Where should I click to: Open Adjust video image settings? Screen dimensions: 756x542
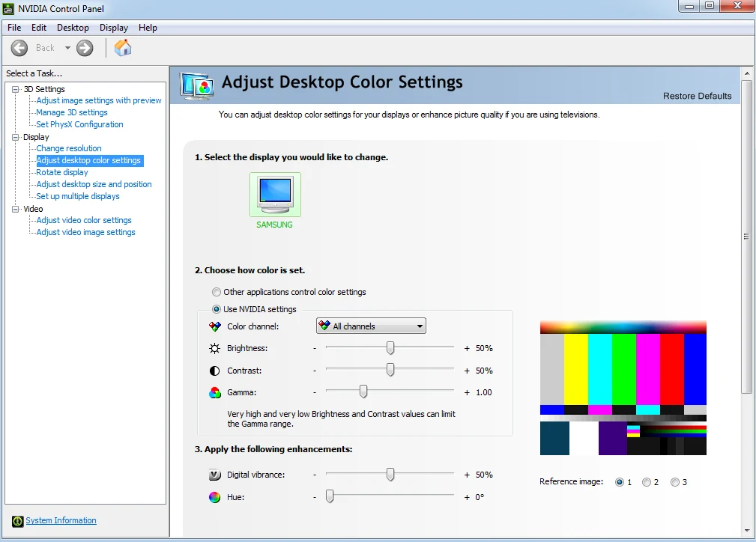coord(86,232)
